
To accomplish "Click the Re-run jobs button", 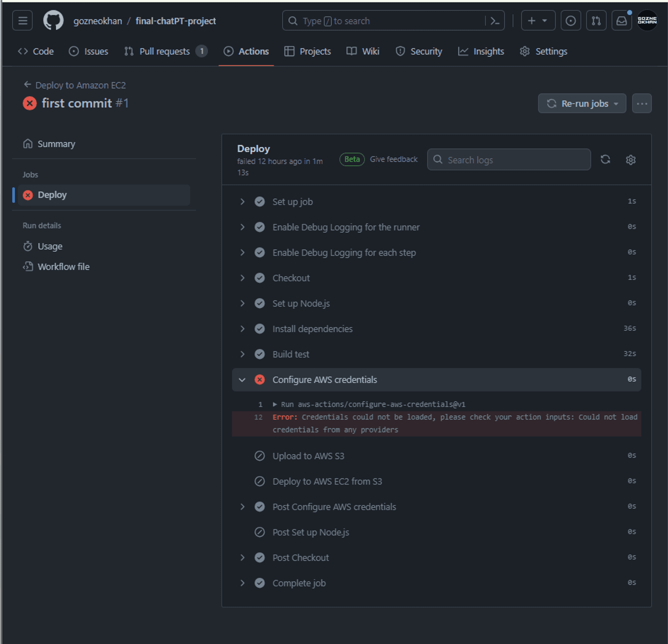I will (581, 104).
